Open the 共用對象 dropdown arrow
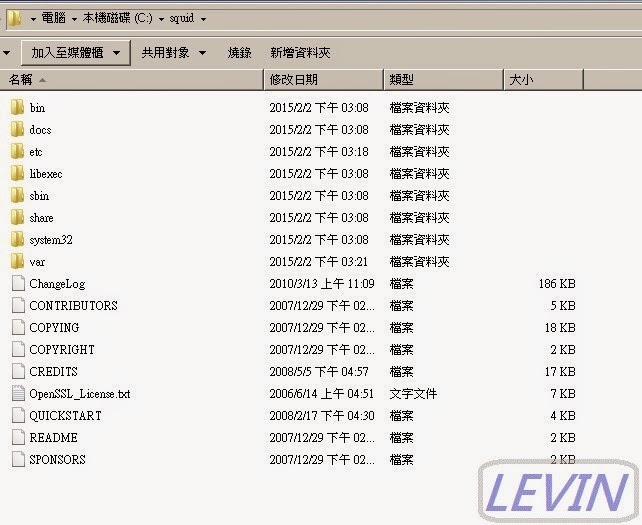Viewport: 642px width, 525px height. (x=203, y=53)
